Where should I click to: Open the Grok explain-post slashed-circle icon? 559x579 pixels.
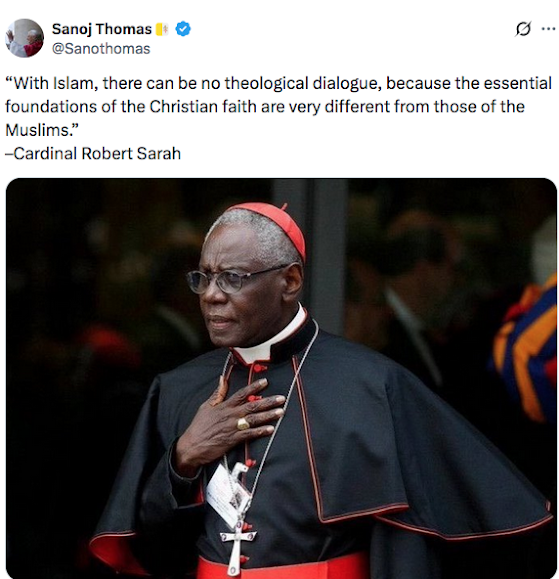pyautogui.click(x=523, y=29)
